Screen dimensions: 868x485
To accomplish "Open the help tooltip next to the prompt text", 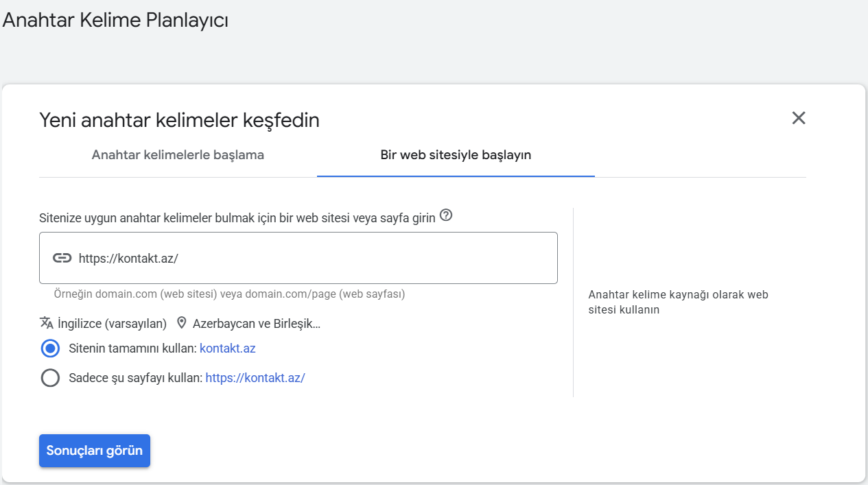I will point(446,215).
